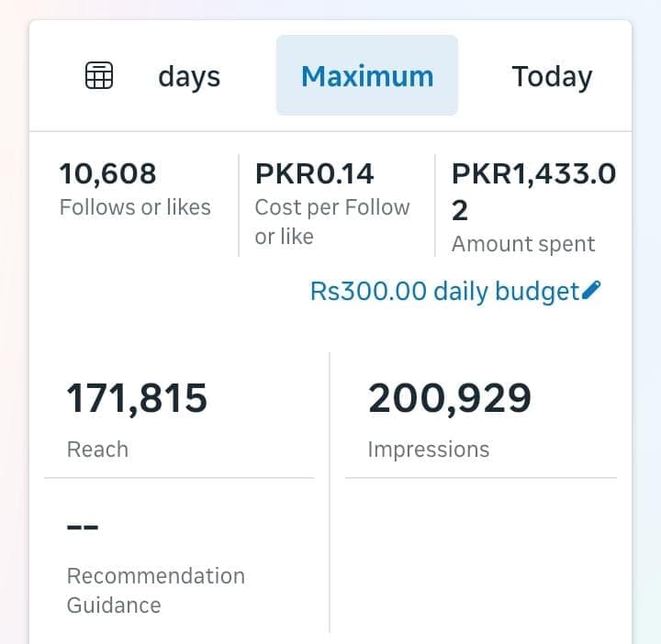This screenshot has width=661, height=644.
Task: Select the Reach label
Action: [97, 450]
